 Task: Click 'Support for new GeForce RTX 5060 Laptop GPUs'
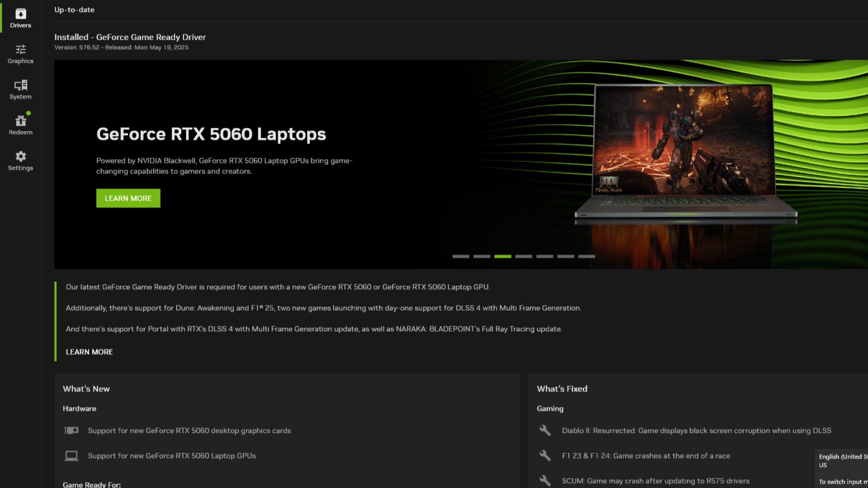172,456
